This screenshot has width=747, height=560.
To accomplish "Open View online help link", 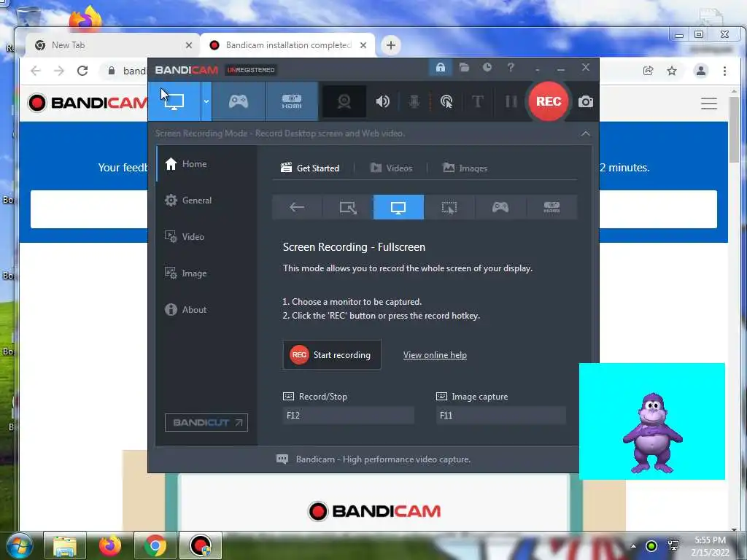I will pos(435,355).
